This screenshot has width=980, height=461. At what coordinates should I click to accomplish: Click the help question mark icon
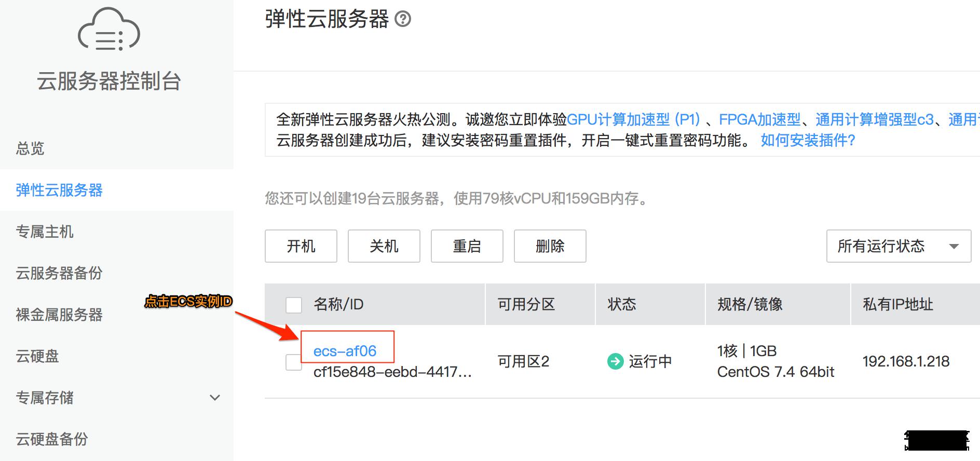click(x=403, y=19)
